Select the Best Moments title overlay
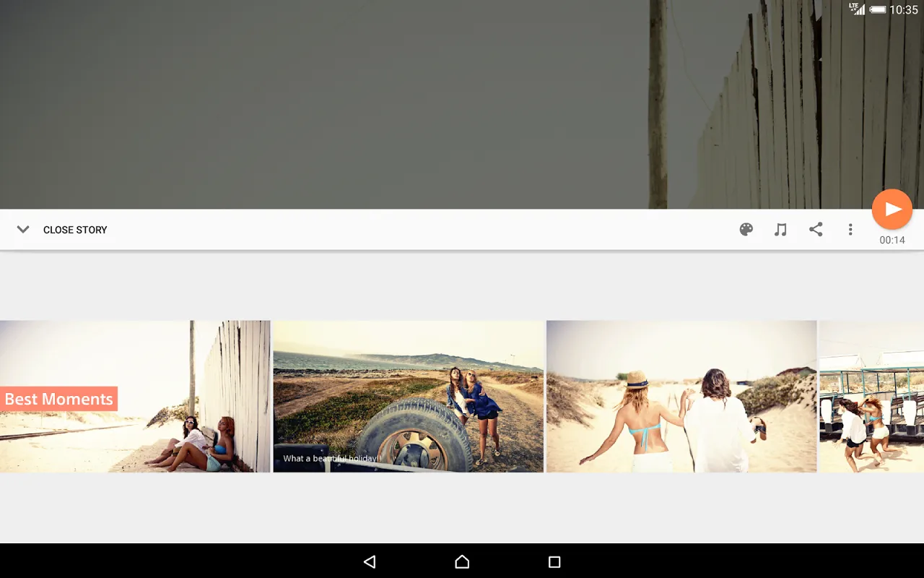 click(x=58, y=399)
